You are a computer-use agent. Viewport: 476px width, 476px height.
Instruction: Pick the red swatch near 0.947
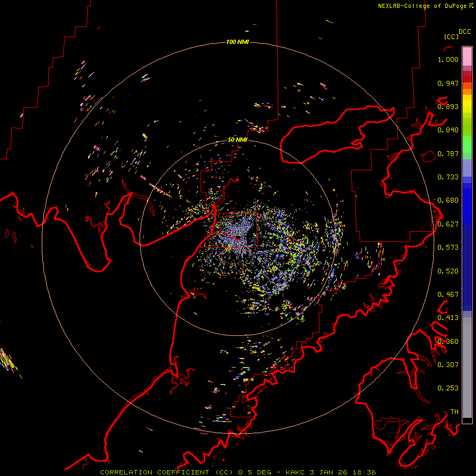(x=467, y=79)
